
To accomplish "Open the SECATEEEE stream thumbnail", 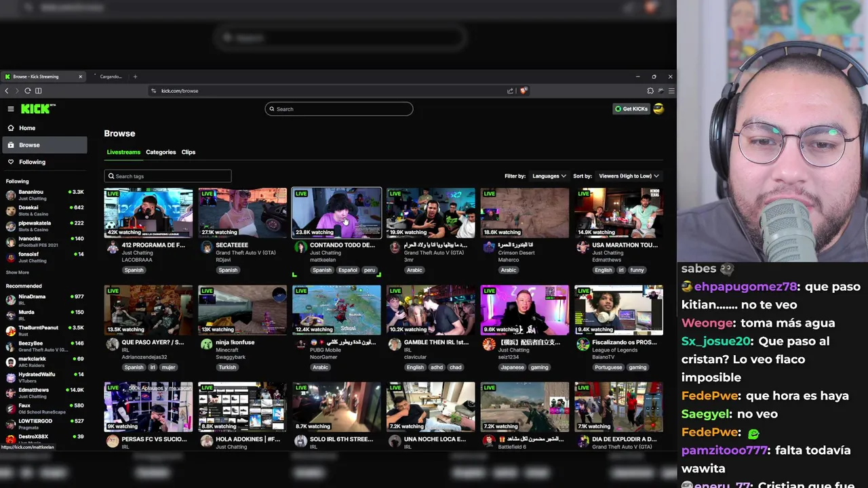I will [x=243, y=213].
